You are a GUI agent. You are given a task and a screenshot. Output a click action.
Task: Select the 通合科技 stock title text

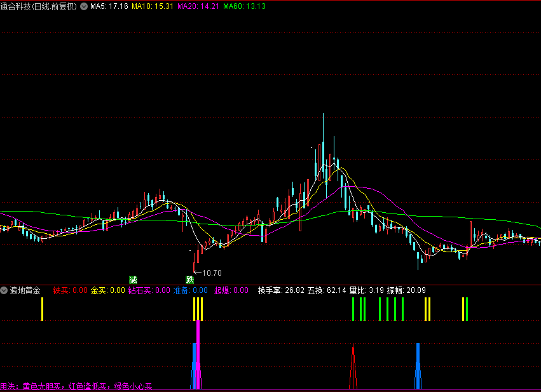(x=38, y=6)
